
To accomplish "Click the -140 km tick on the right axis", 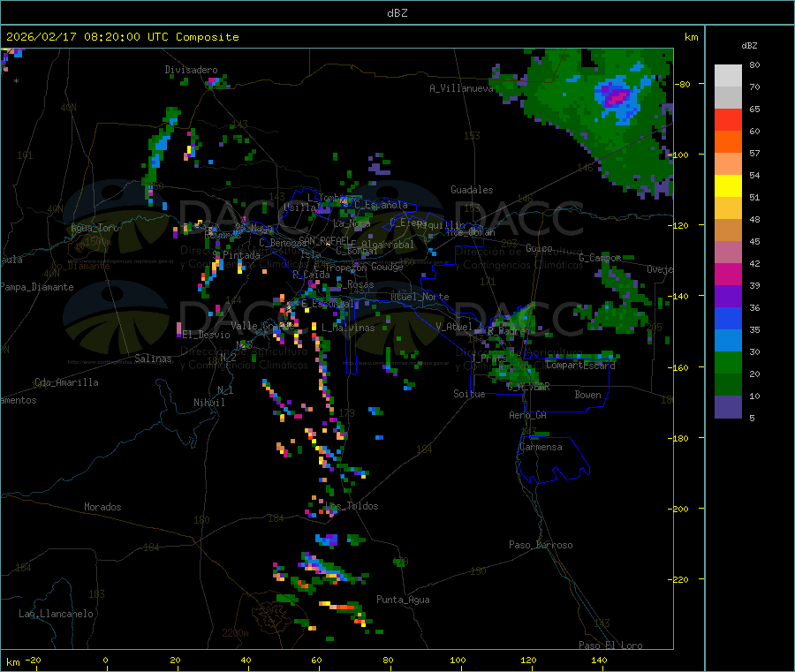I will (680, 296).
